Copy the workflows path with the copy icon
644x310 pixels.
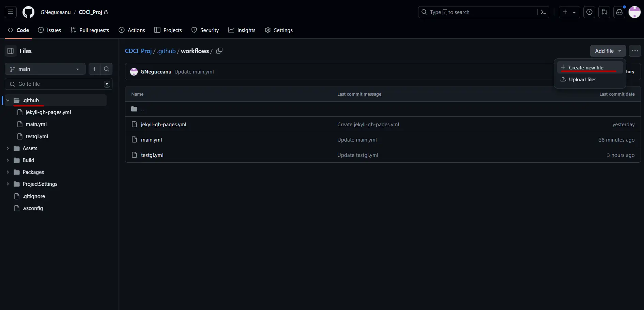[x=220, y=51]
